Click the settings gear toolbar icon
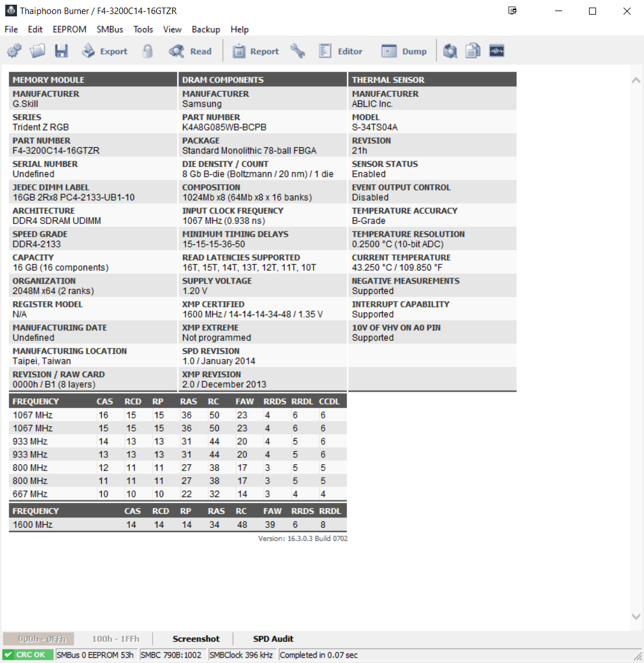 click(x=15, y=51)
